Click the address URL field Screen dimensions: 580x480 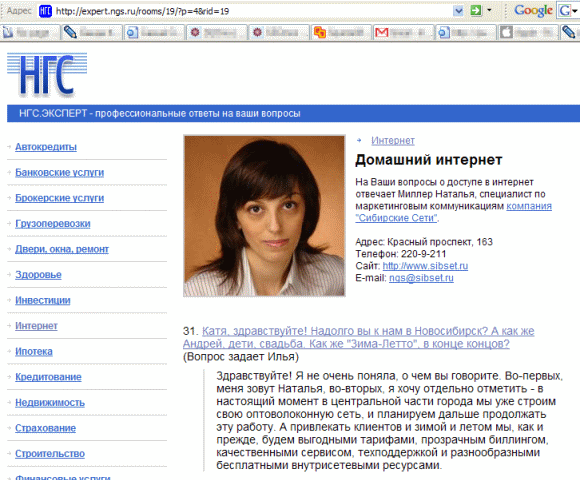tap(253, 11)
